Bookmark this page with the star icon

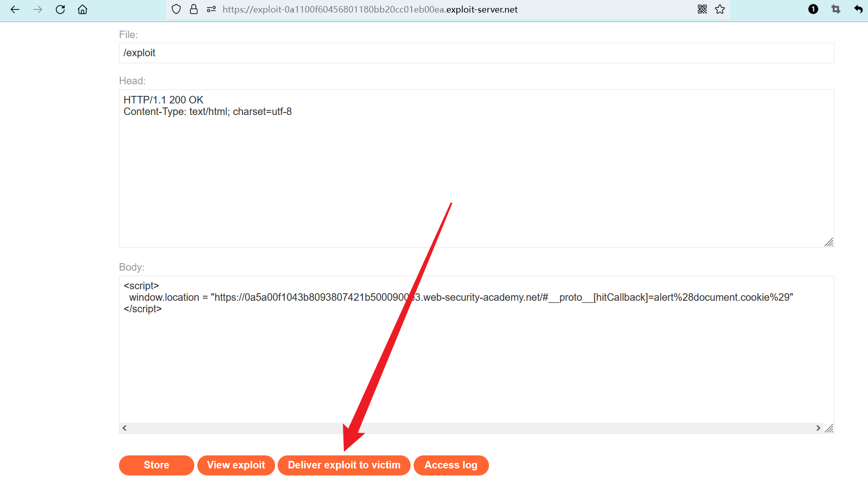(x=720, y=10)
